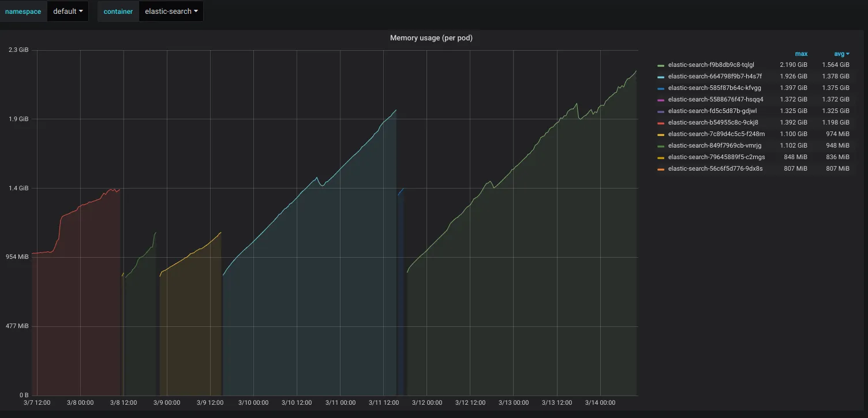Click the avg sort arrow indicator
This screenshot has height=418, width=868.
click(848, 54)
